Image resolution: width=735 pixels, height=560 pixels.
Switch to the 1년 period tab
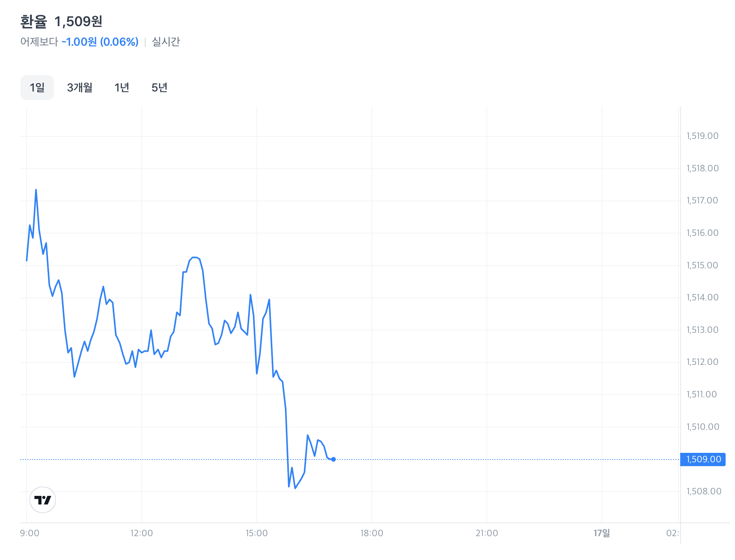click(122, 88)
